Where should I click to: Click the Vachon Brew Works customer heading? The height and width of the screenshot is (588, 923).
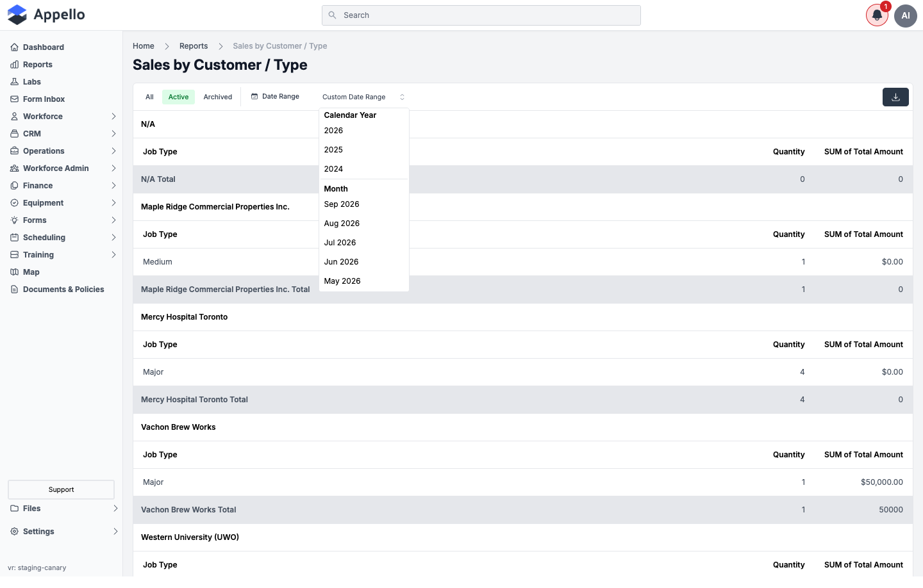pos(178,427)
